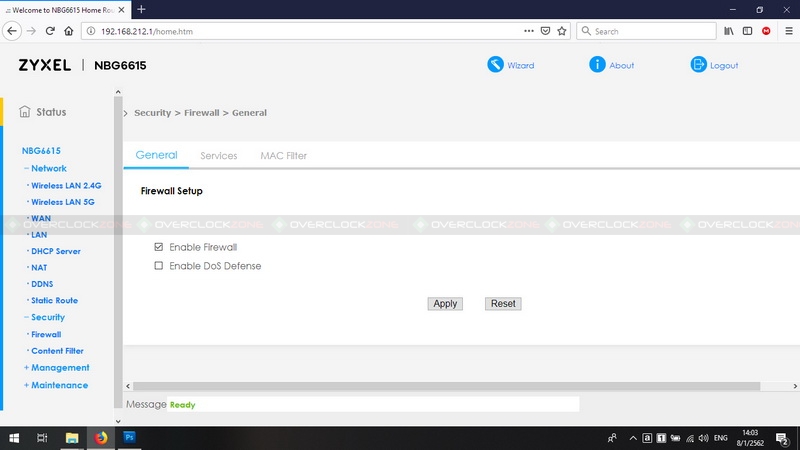Check Enable DoS Defense checkbox
The height and width of the screenshot is (450, 800).
[159, 266]
